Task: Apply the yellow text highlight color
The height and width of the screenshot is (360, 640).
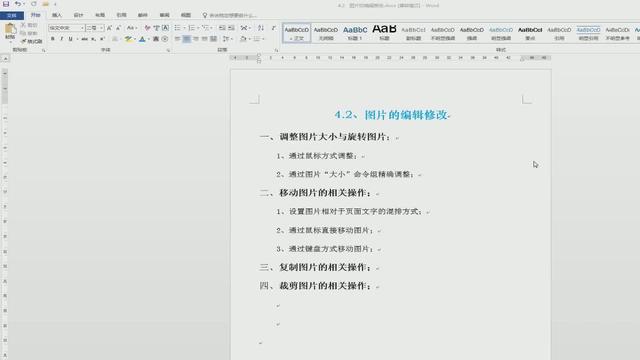Action: (x=128, y=39)
